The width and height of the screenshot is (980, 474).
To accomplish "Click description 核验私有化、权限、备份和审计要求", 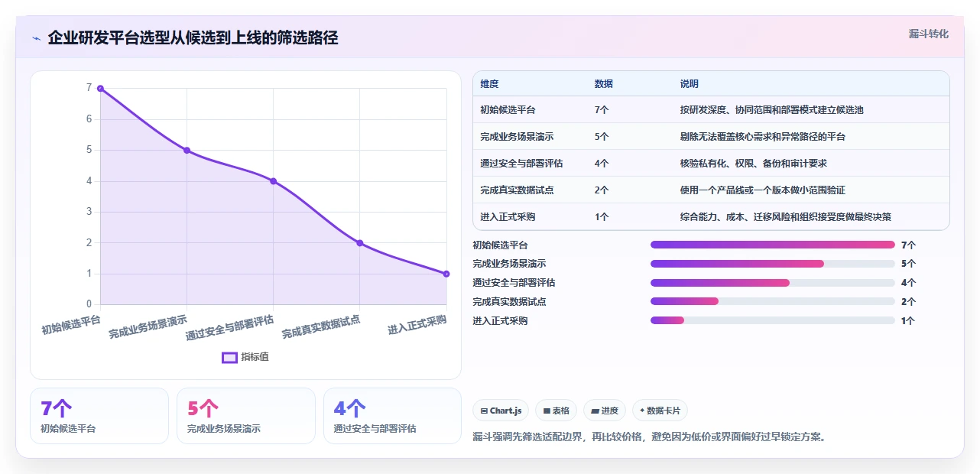I will click(753, 164).
